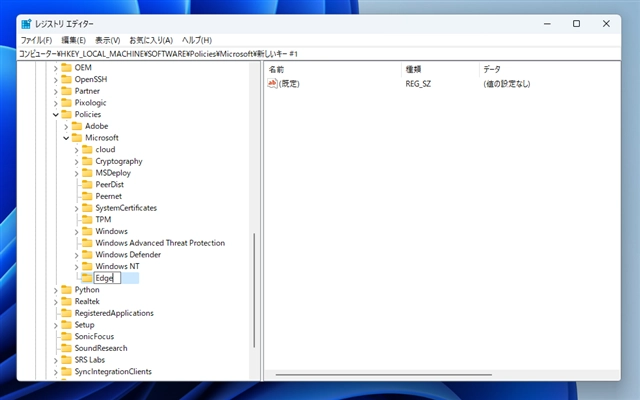Click the values pane horizontal scrollbar
This screenshot has height=400, width=640.
coord(383,374)
